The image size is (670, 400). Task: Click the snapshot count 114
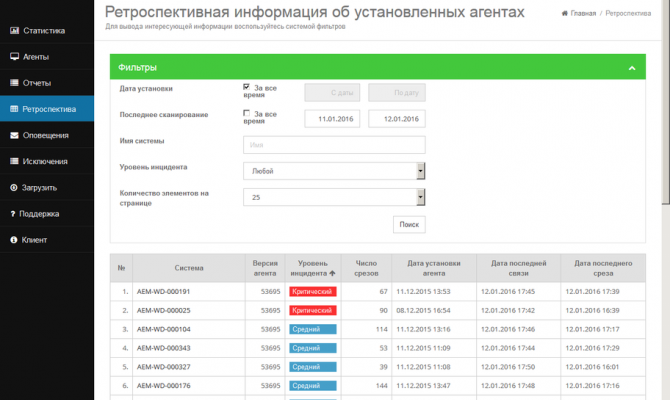tap(382, 329)
